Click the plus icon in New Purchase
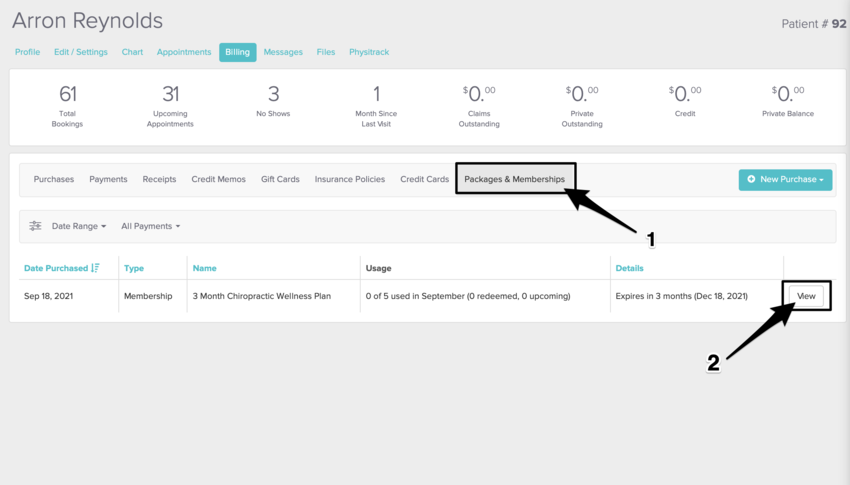 coord(752,179)
